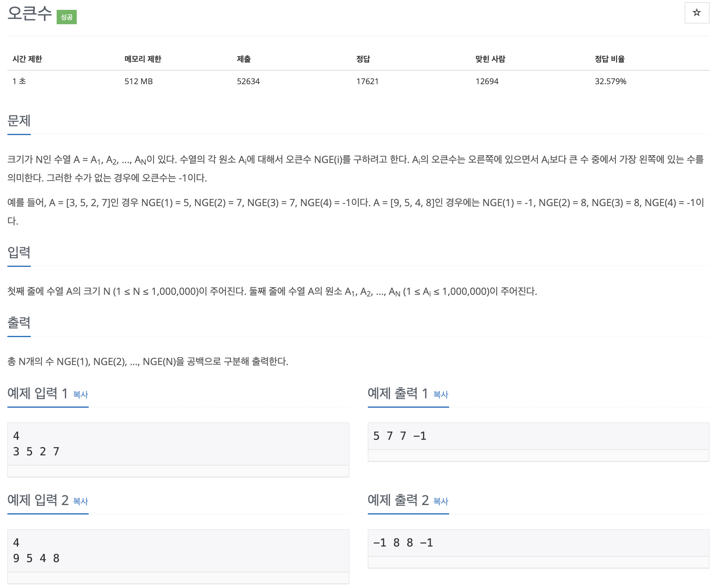Select the 입력 section heading
Screen dimensions: 716x588
point(19,252)
